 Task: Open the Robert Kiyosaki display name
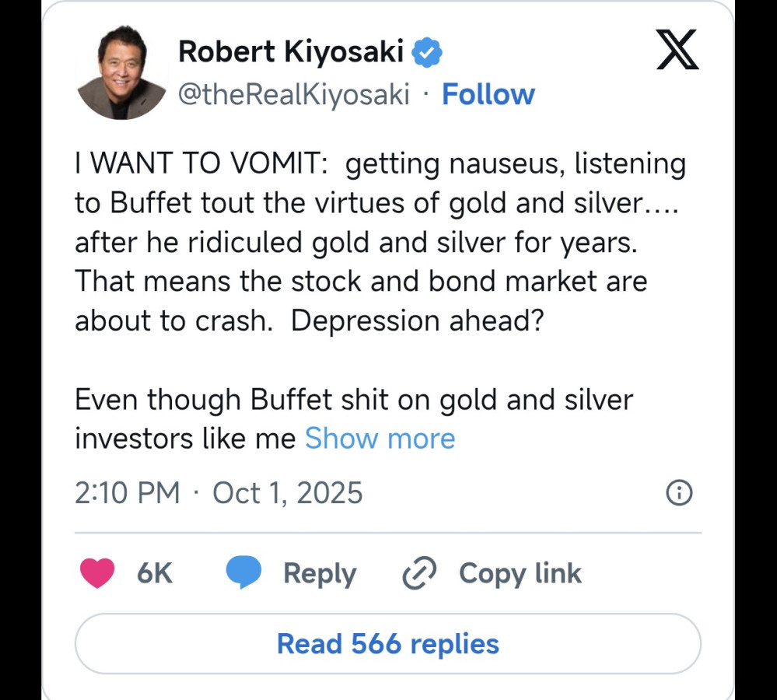pos(290,52)
